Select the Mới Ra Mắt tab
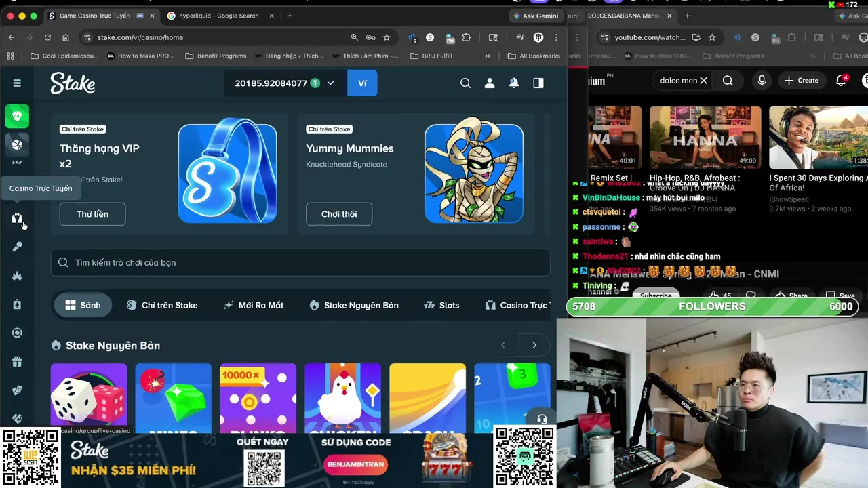 click(253, 305)
